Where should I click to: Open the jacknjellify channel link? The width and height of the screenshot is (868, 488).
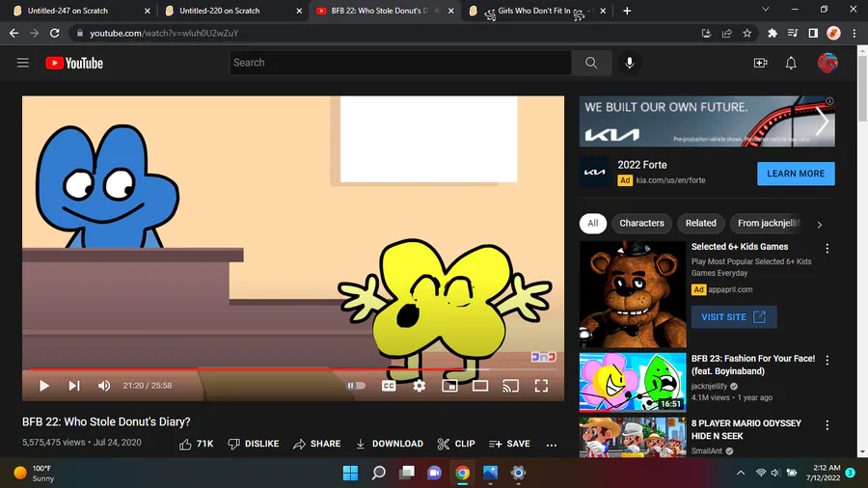[709, 386]
